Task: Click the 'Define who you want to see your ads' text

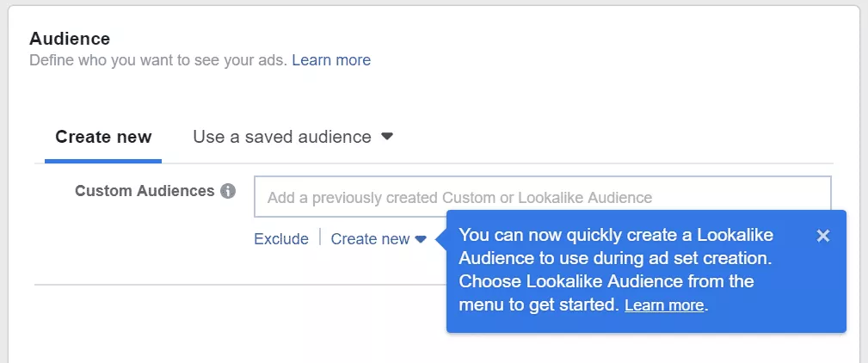Action: pos(158,60)
